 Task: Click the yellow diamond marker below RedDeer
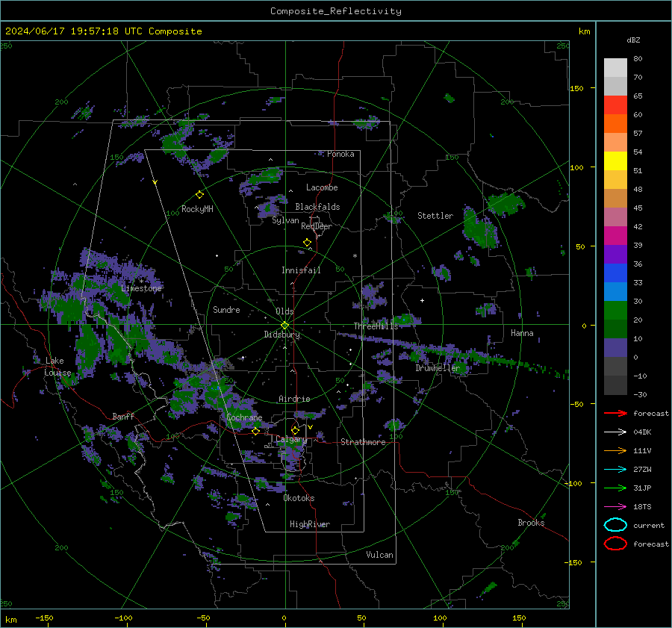308,243
